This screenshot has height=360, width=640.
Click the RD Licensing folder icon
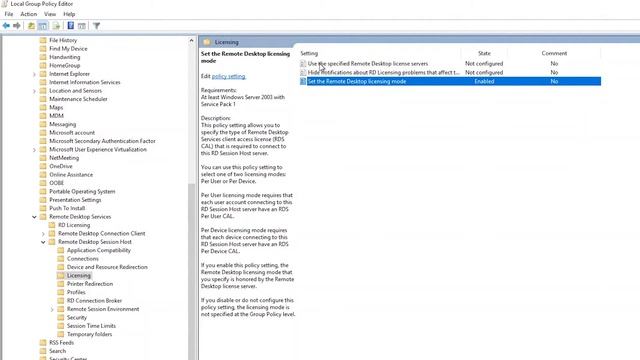(x=52, y=225)
